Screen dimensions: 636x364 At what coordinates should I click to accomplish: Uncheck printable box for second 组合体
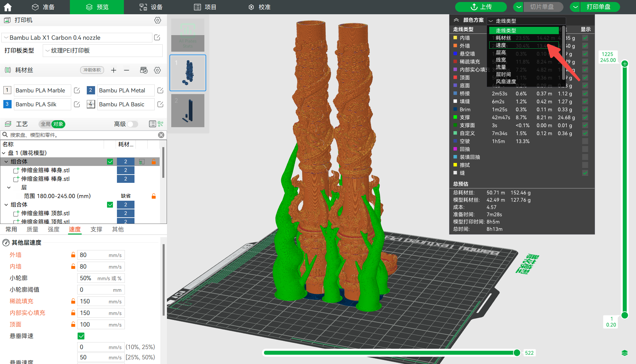coord(110,205)
